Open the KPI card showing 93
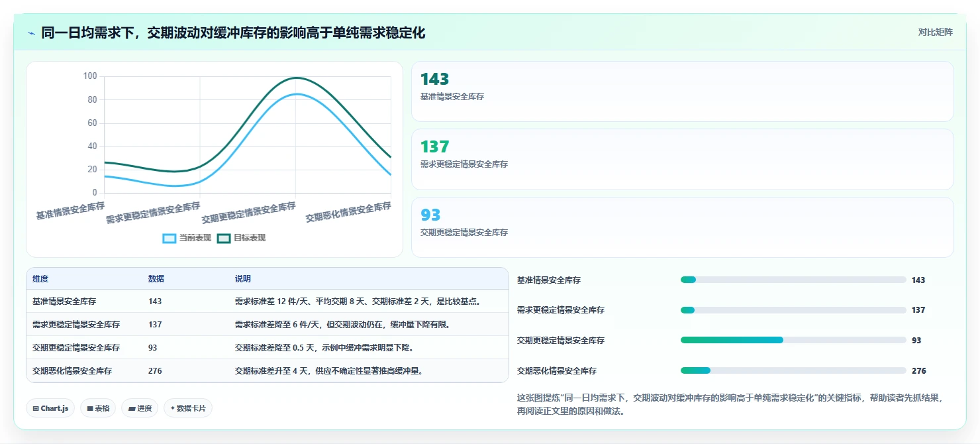The height and width of the screenshot is (444, 980). [683, 227]
